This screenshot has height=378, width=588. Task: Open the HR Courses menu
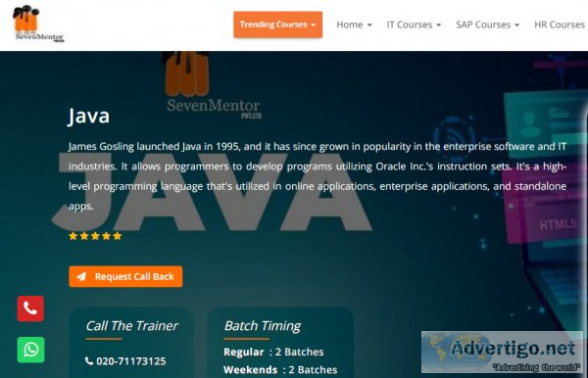coord(561,24)
